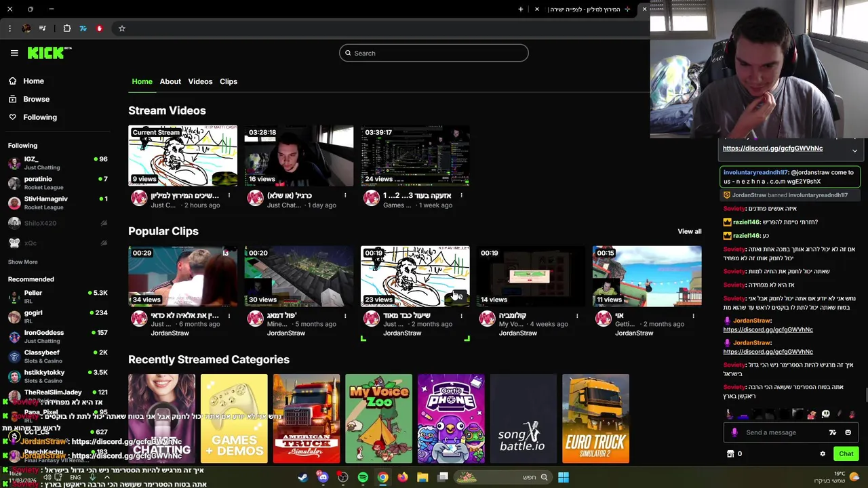Open options menu for 11-views clip
This screenshot has width=868, height=488.
(693, 316)
